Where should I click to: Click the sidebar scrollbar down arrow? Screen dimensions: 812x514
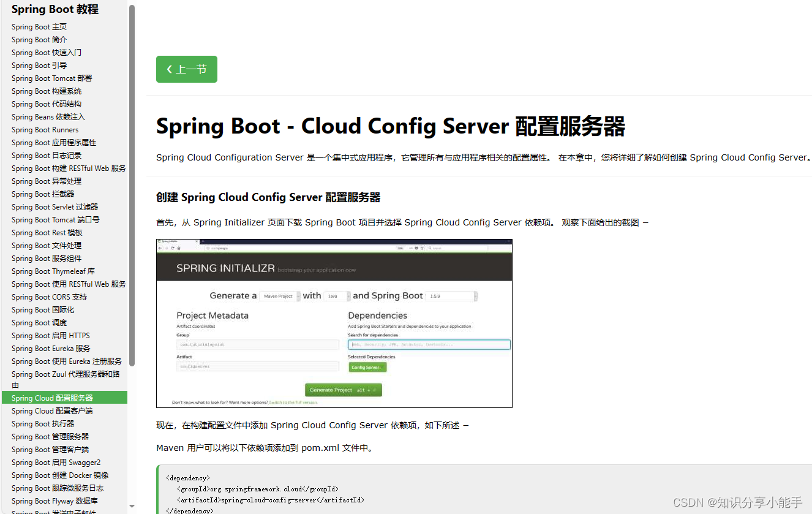(x=132, y=507)
